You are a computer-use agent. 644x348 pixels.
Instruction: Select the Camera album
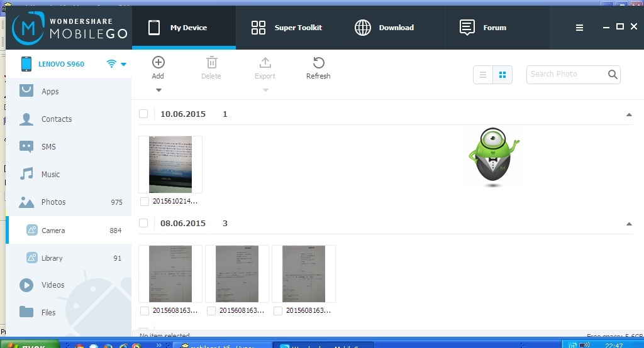coord(69,231)
